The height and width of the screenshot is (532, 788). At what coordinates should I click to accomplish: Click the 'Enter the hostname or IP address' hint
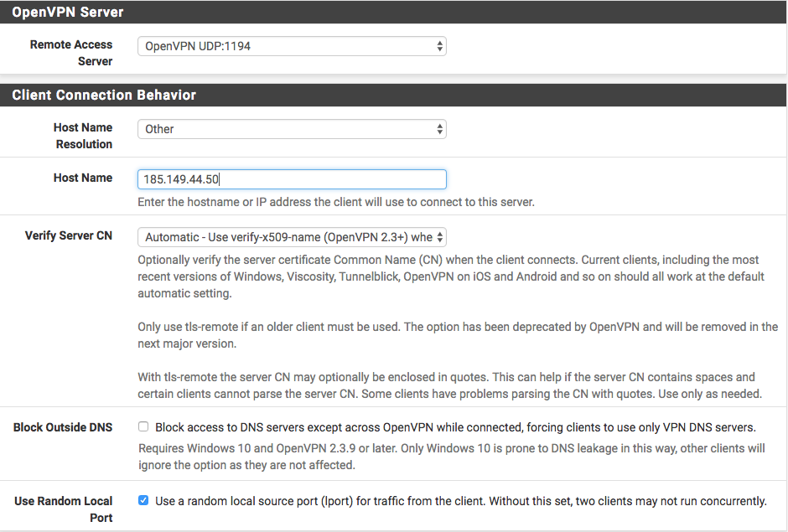[x=335, y=202]
